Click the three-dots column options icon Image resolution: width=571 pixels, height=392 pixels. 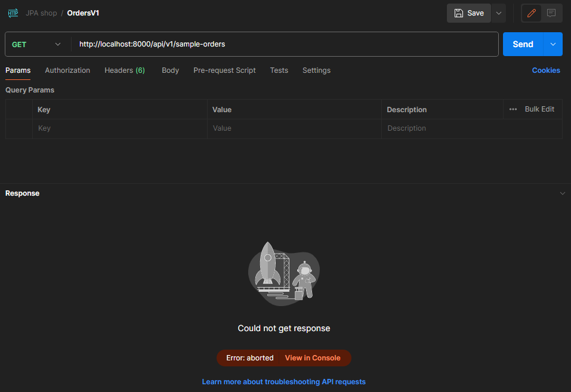(513, 109)
